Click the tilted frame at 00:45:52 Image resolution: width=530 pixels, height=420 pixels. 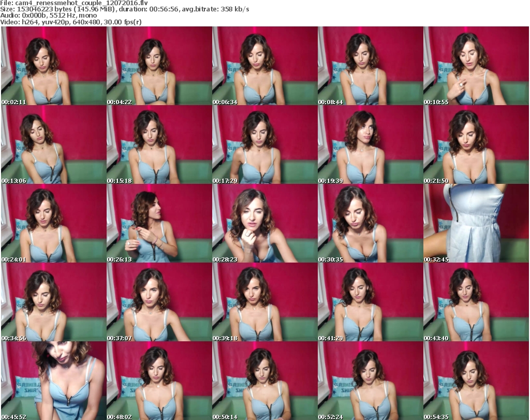(54, 381)
